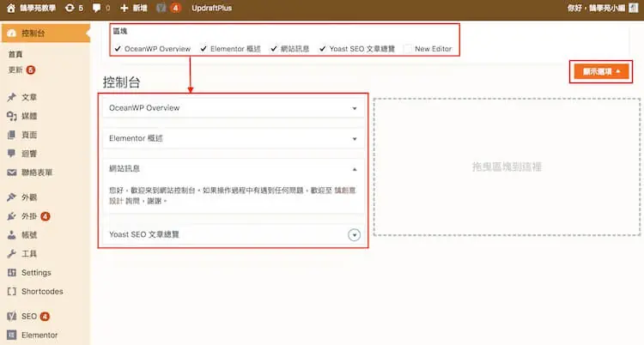
Task: Click the 網站訊息 panel title
Action: 125,168
